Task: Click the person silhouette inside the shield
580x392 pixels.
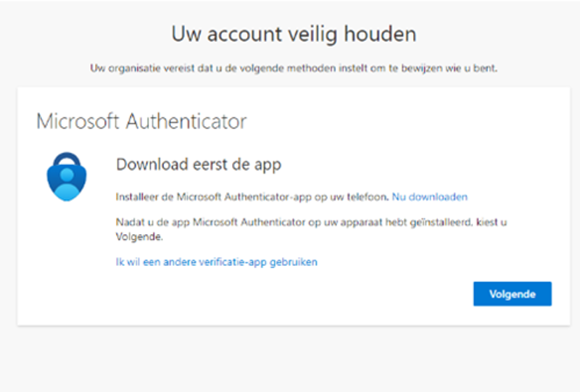Action: tap(67, 183)
